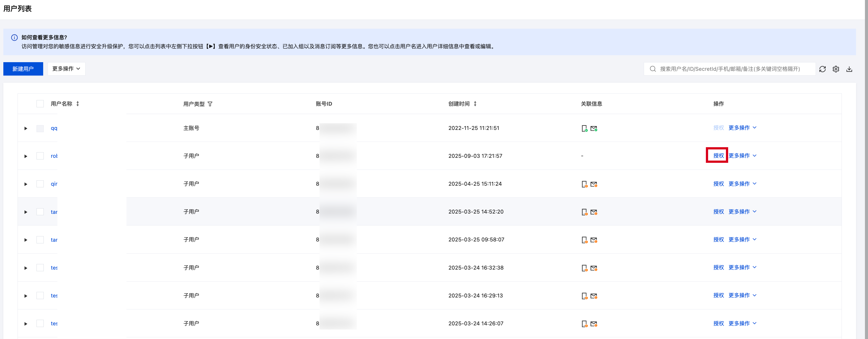Expand the main account row details
Image resolution: width=868 pixels, height=339 pixels.
click(26, 129)
